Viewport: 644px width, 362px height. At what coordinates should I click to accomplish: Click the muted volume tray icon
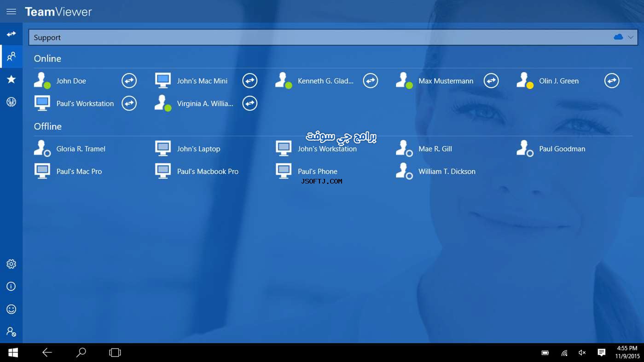pyautogui.click(x=582, y=353)
